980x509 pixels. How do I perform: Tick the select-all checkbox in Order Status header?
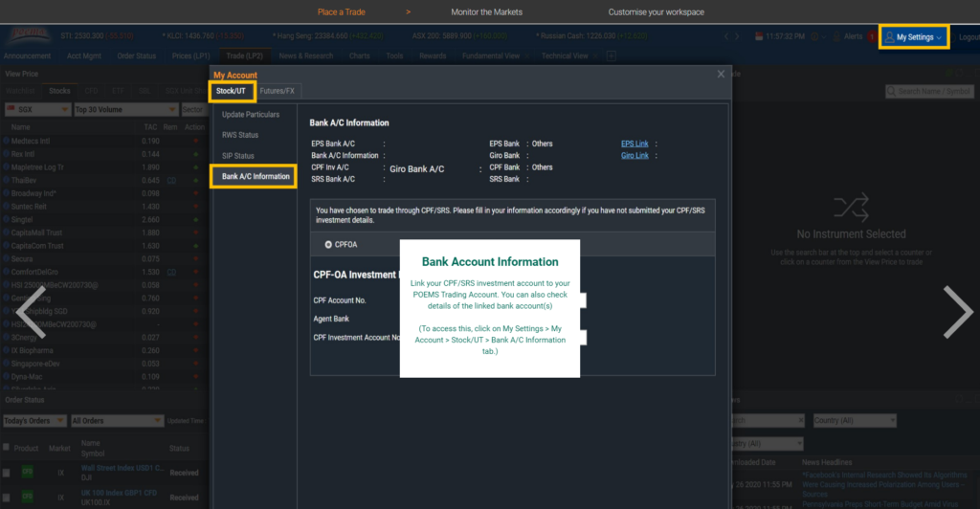(x=7, y=447)
